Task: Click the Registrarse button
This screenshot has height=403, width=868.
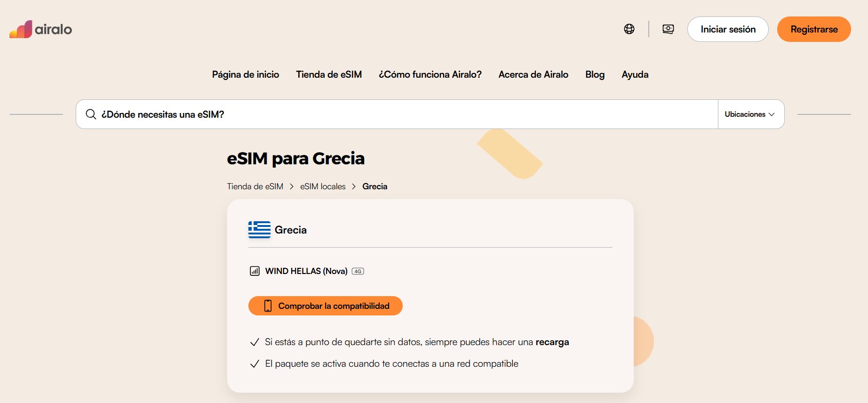Action: [814, 29]
